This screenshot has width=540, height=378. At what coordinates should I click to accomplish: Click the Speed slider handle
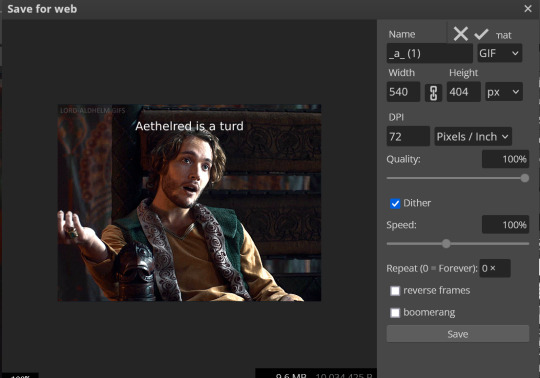pyautogui.click(x=446, y=244)
